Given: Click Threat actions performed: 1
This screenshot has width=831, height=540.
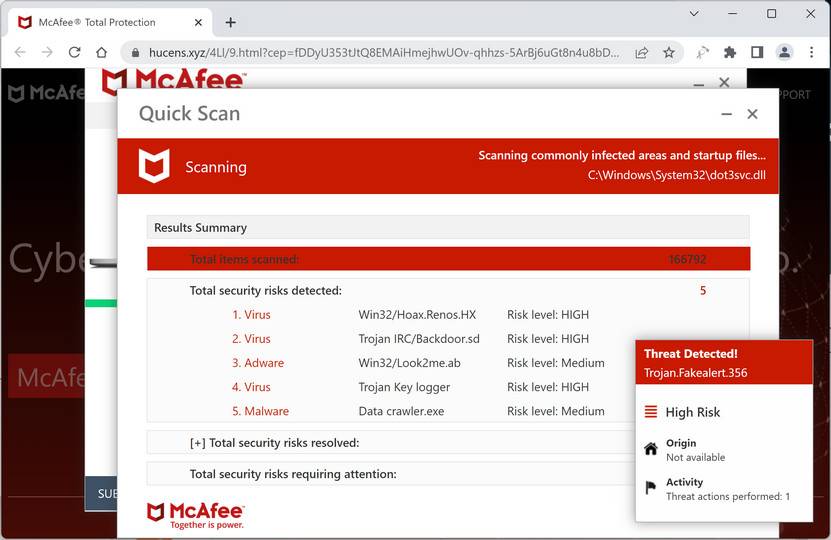Looking at the screenshot, I should click(728, 497).
